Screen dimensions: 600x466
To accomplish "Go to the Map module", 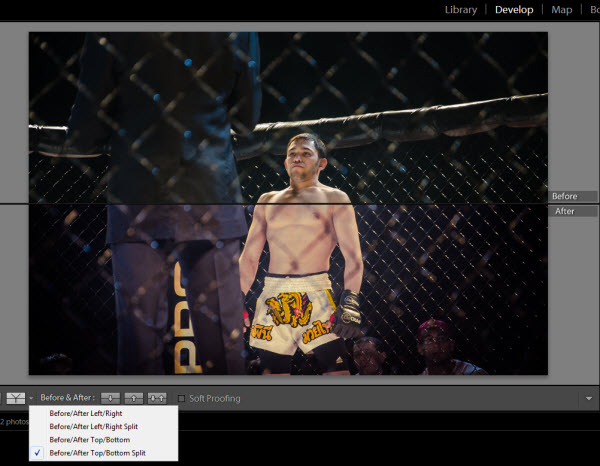I will [562, 10].
